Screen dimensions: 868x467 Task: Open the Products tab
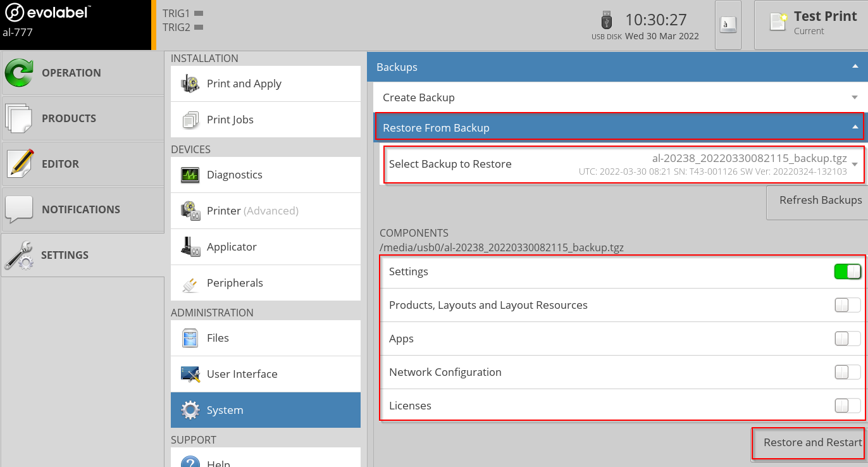tap(82, 118)
